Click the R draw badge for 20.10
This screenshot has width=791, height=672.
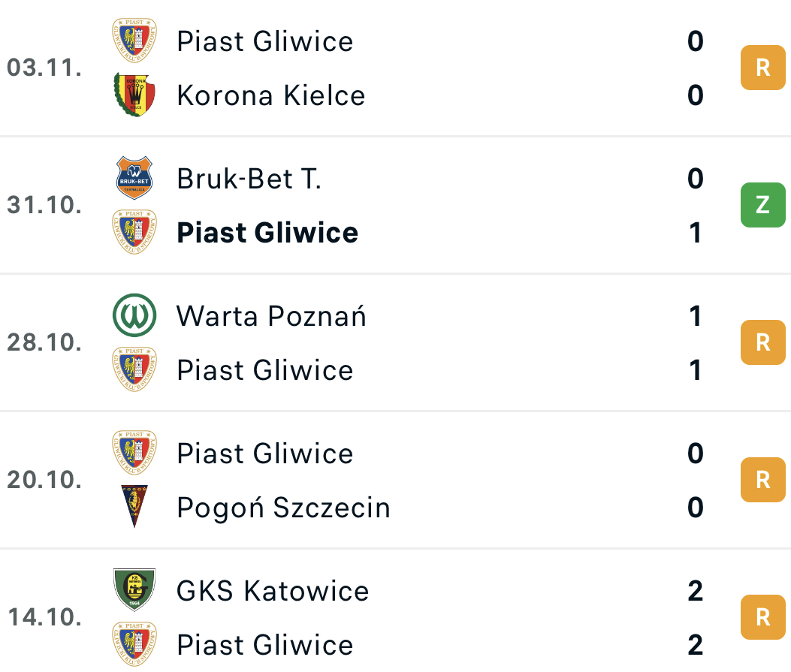tap(762, 480)
